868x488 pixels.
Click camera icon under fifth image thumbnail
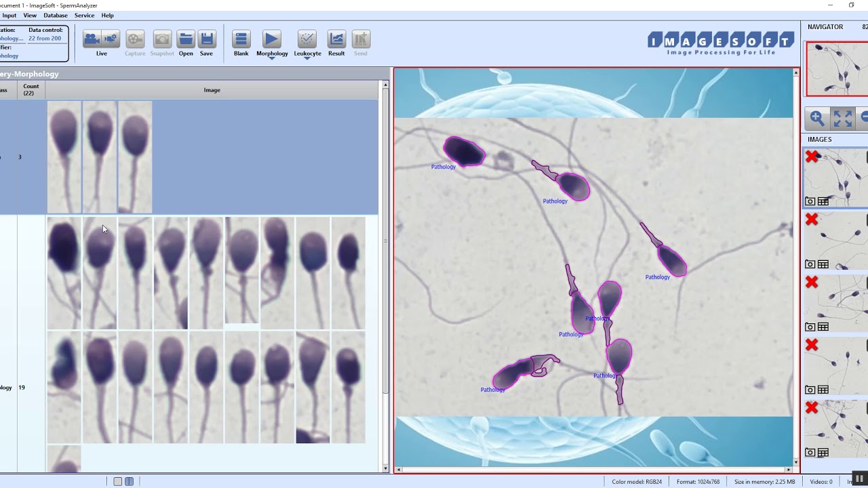[x=810, y=452]
